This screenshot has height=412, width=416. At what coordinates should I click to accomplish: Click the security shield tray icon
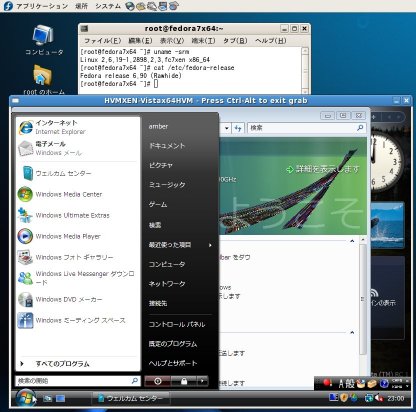tap(345, 397)
